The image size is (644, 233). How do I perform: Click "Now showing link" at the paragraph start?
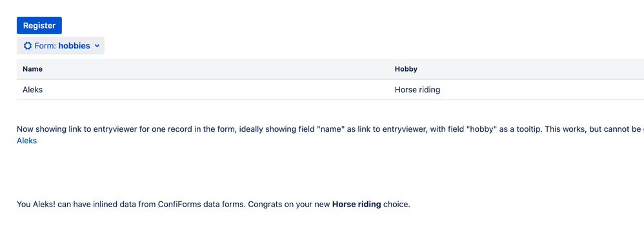point(44,130)
